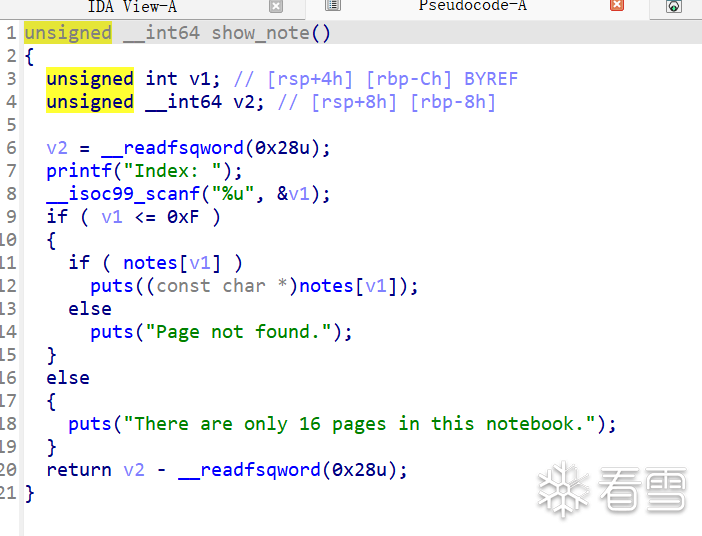Select "Page not found." string
The width and height of the screenshot is (702, 536).
(239, 332)
